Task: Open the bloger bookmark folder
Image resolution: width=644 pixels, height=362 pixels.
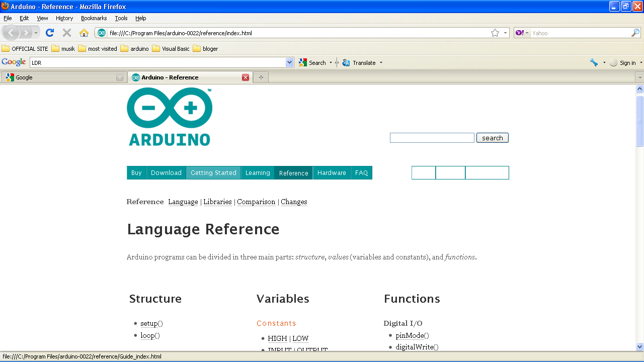Action: pyautogui.click(x=205, y=49)
